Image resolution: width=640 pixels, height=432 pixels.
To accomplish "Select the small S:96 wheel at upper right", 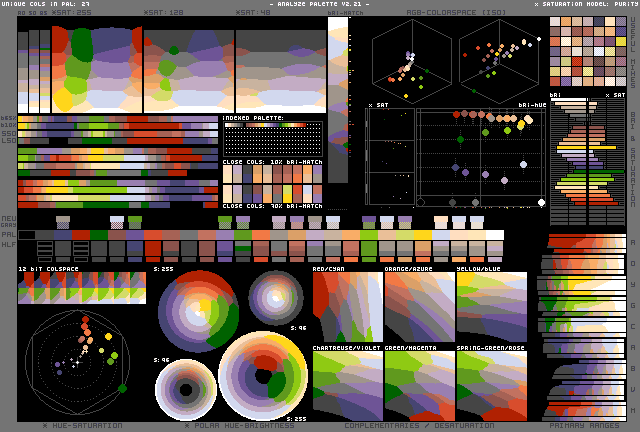I will pyautogui.click(x=275, y=296).
